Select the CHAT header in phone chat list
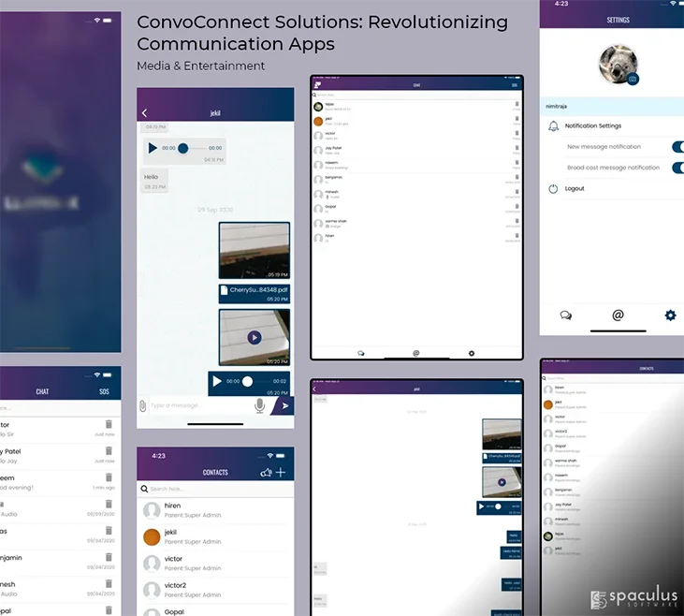The image size is (684, 616). [42, 391]
